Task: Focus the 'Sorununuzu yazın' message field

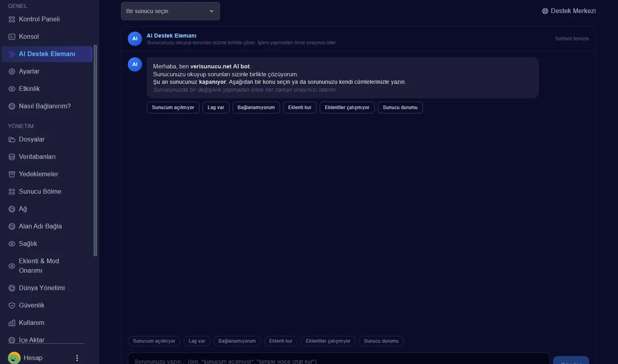Action: pos(339,359)
